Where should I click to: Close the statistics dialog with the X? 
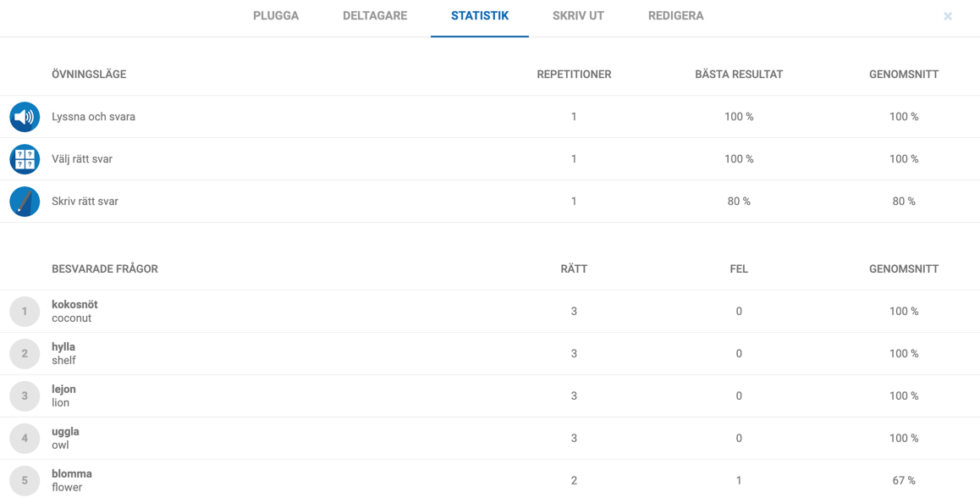point(948,16)
